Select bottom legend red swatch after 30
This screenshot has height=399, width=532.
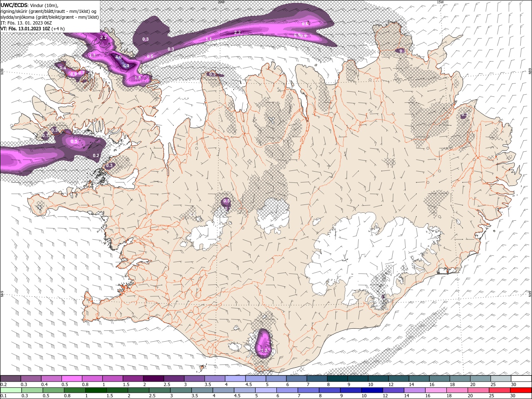[521, 390]
